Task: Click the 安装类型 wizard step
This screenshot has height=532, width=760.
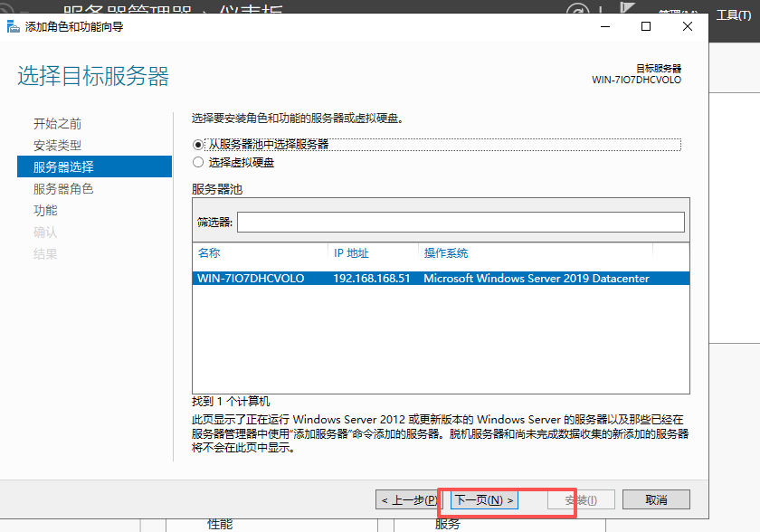Action: [59, 145]
